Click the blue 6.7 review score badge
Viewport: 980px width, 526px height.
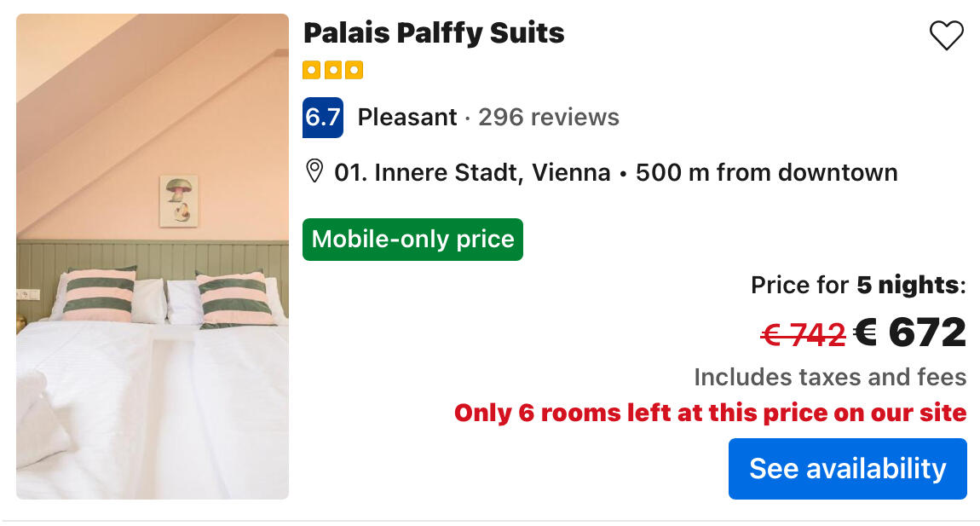323,118
